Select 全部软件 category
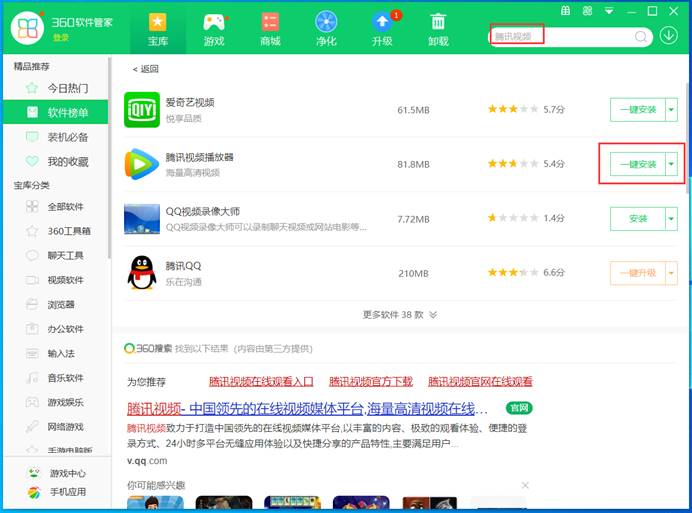692x513 pixels. coord(56,206)
